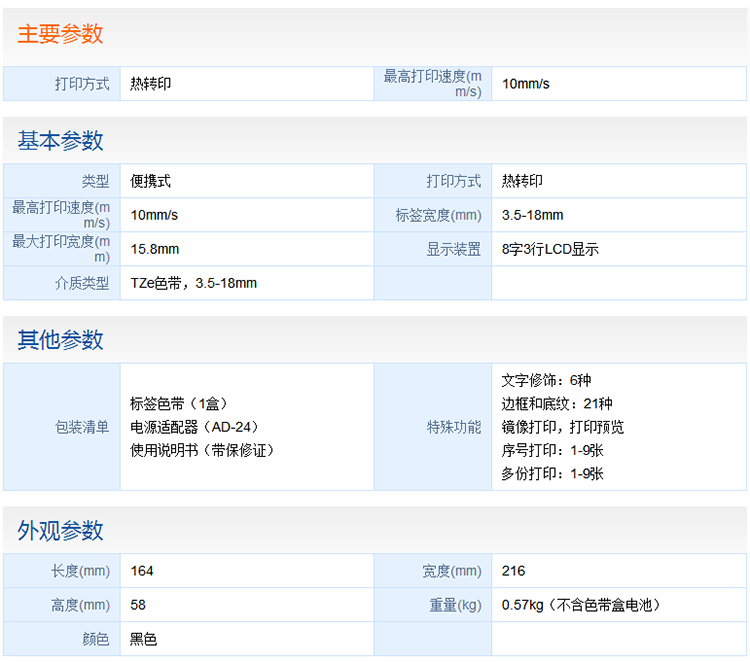Click the 包装清单 label cell
Image resolution: width=750 pixels, height=662 pixels.
pyautogui.click(x=82, y=427)
